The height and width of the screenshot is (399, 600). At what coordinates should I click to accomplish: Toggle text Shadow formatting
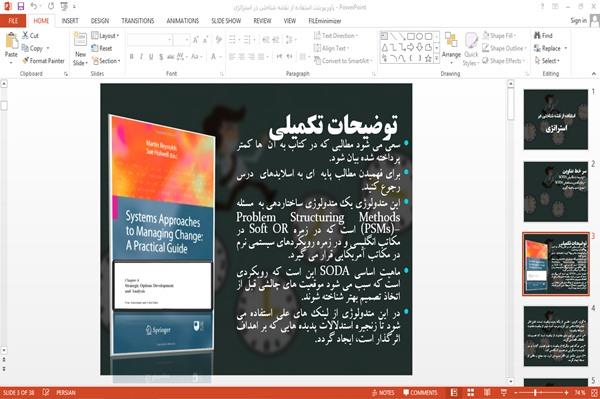(161, 57)
